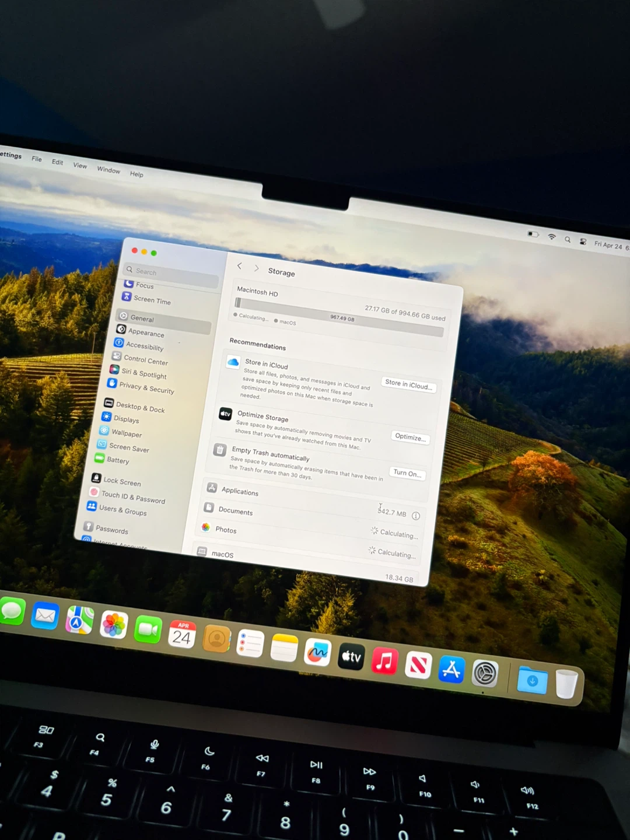Open the Notes app in the Dock
This screenshot has height=840, width=630.
coord(284,648)
